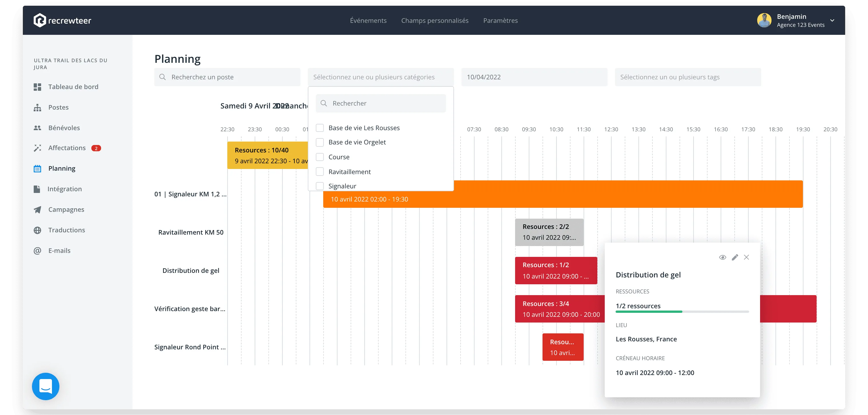
Task: Click the Campagnes paper plane icon
Action: pos(37,209)
